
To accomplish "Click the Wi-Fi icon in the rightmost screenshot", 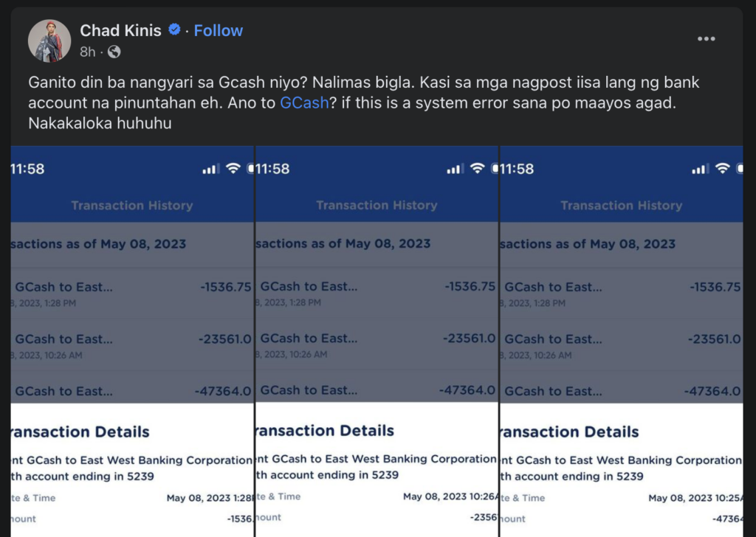I will (721, 168).
